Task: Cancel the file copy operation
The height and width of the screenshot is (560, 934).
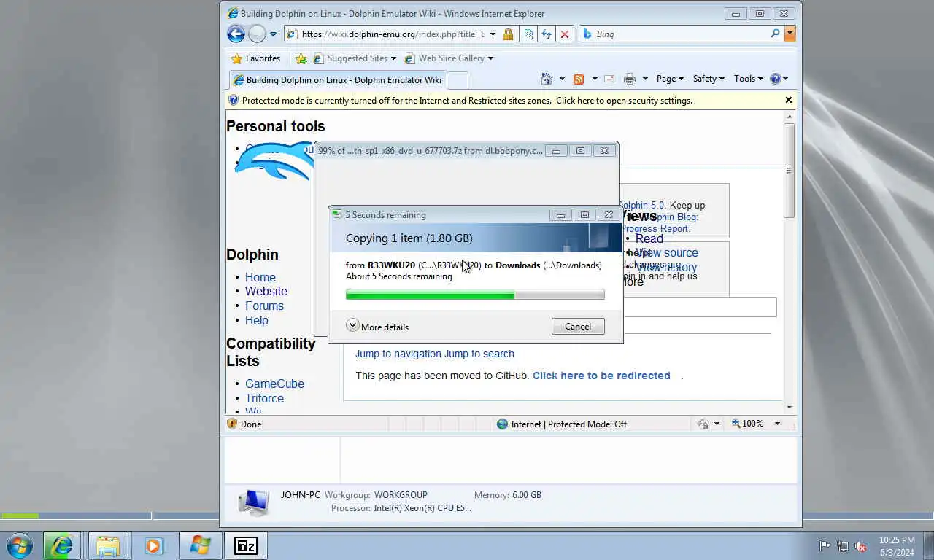Action: point(578,326)
